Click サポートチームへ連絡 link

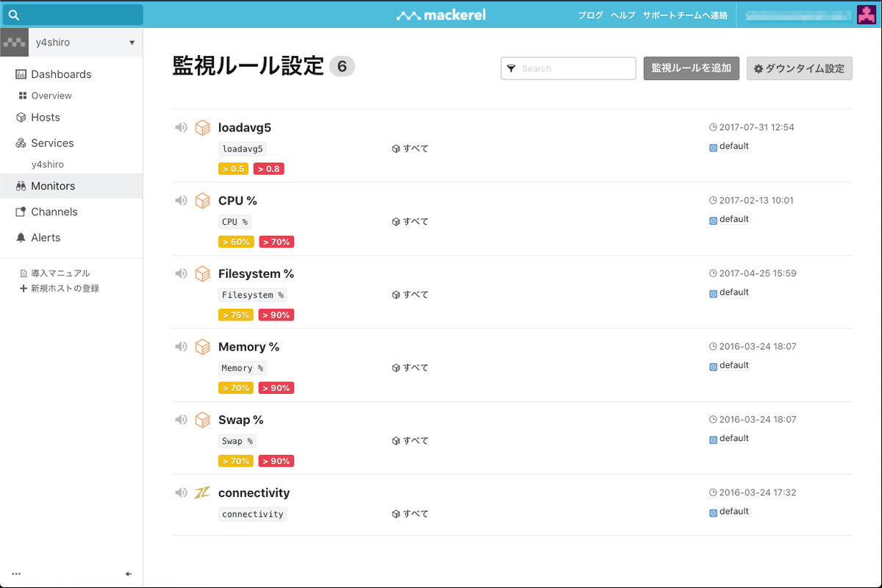(x=685, y=15)
